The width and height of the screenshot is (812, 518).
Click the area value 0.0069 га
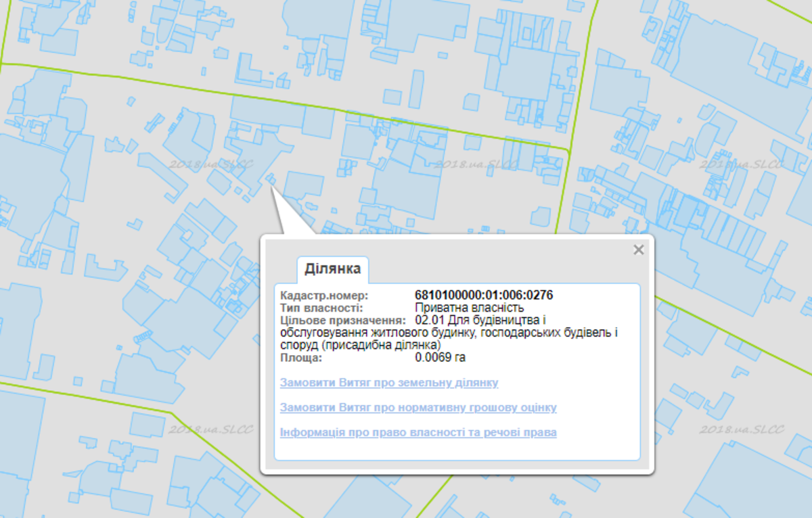point(440,357)
